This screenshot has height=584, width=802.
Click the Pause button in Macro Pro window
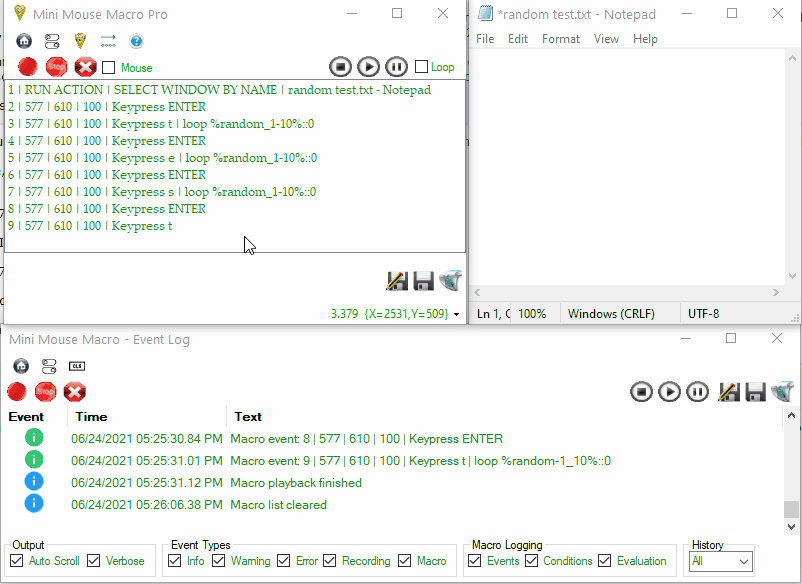[396, 67]
